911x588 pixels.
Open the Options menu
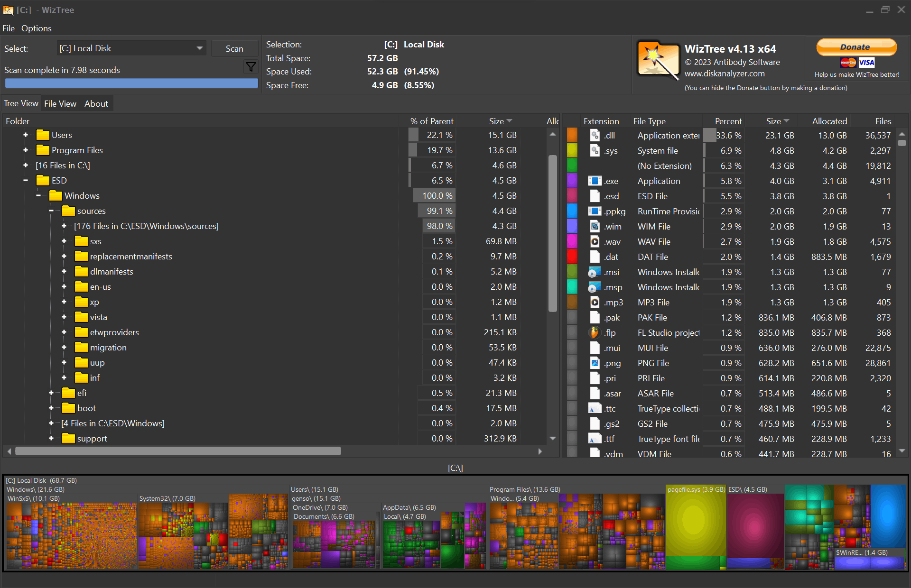[x=36, y=28]
